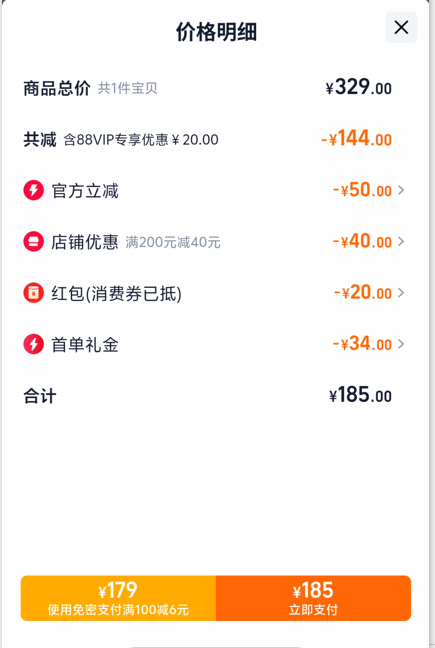Screen dimensions: 435x648
Task: Click the -¥40.00 store discount amount
Action: [x=362, y=241]
